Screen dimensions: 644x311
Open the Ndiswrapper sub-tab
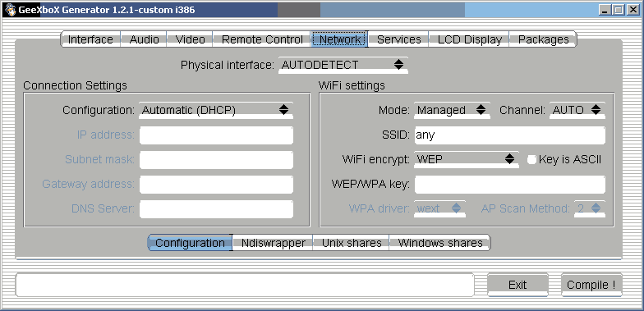tap(273, 243)
